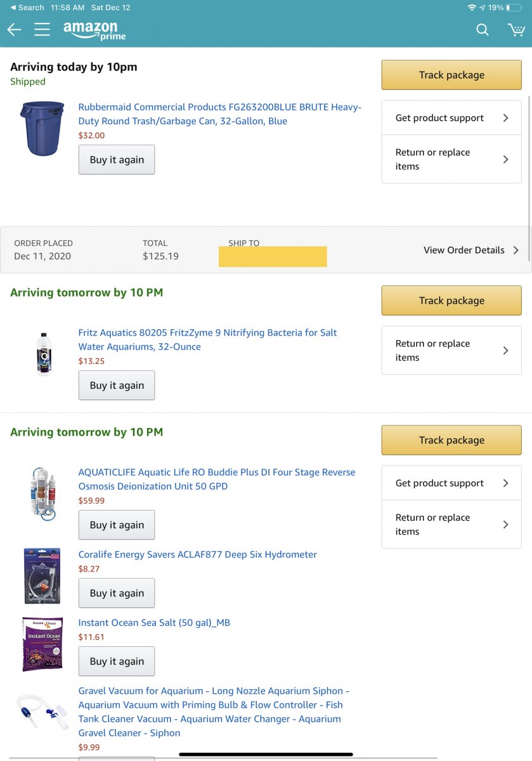
Task: Expand View Order Details chevron
Action: click(471, 250)
